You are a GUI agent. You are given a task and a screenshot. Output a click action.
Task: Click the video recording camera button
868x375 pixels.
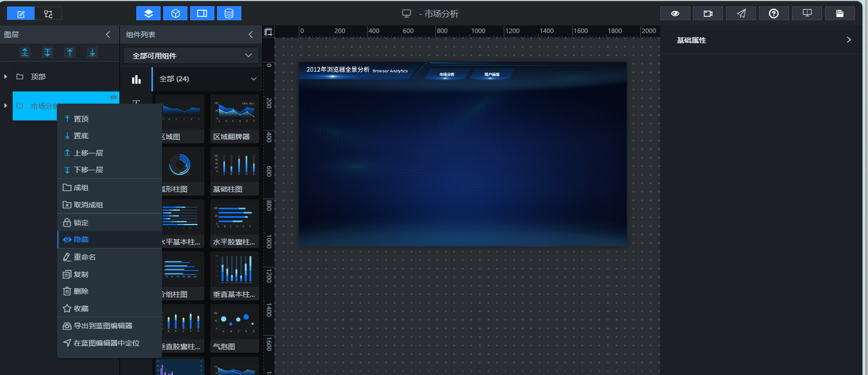tap(708, 13)
